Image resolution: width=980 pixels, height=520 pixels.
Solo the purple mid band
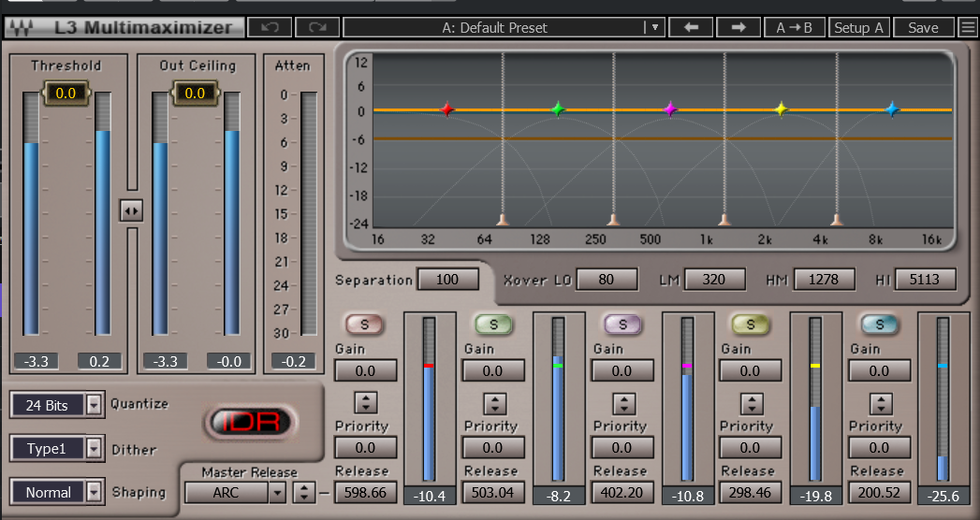[622, 324]
